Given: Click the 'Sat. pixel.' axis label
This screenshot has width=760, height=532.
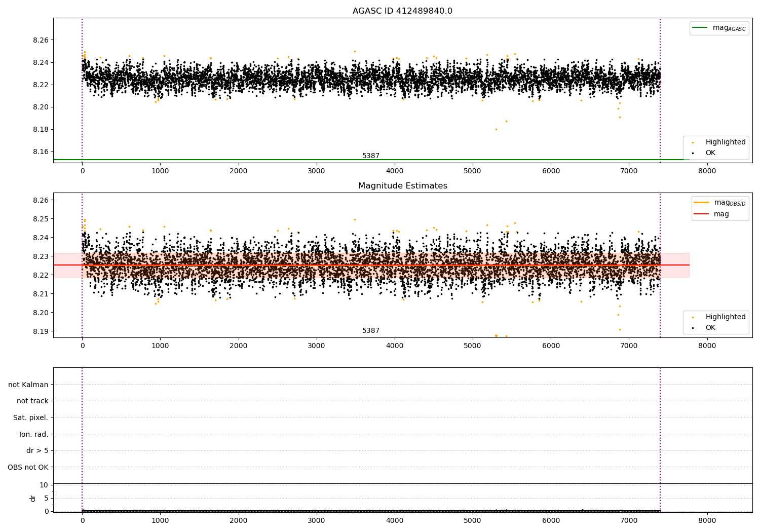Looking at the screenshot, I should pos(31,417).
